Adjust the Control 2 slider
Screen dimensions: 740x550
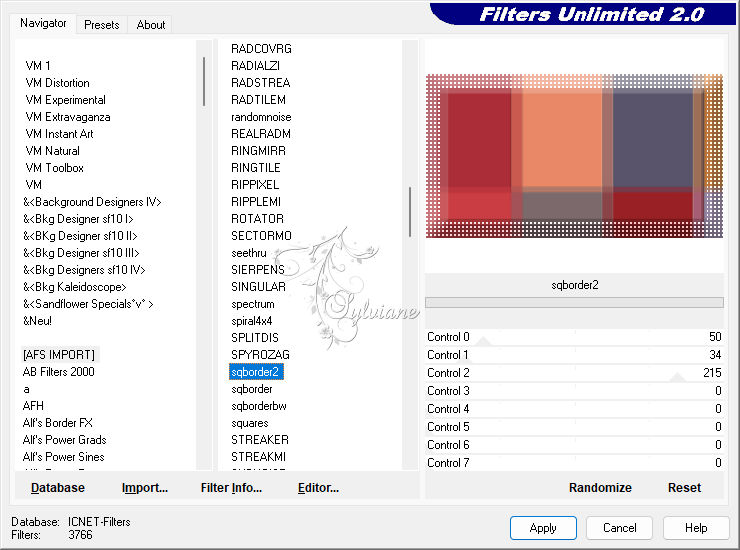pyautogui.click(x=574, y=373)
